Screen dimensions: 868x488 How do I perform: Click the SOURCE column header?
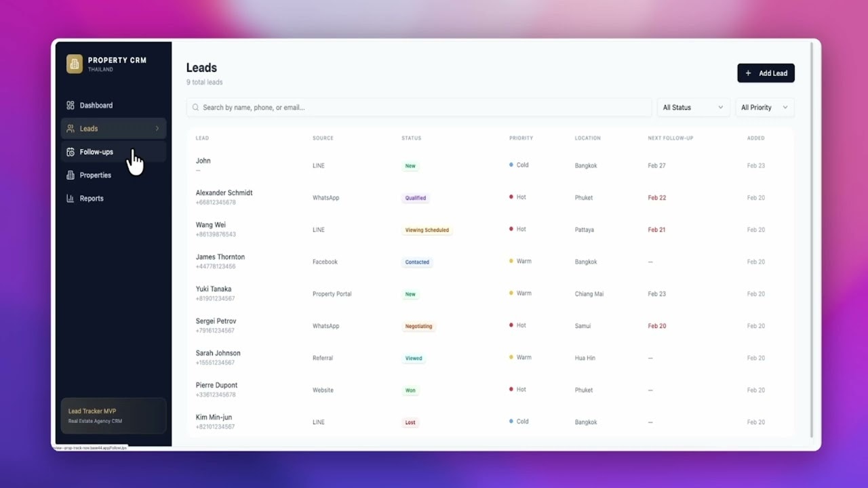coord(323,138)
